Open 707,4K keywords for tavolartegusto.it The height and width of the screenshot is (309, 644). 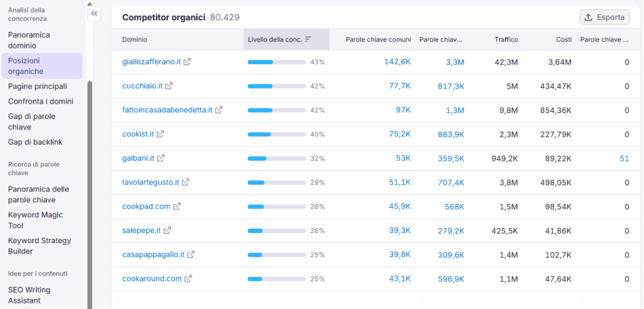point(451,182)
